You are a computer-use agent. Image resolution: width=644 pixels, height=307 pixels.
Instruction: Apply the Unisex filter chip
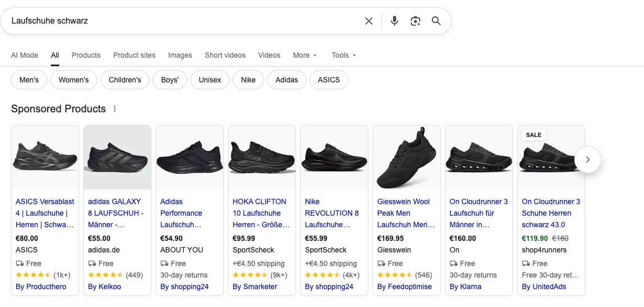tap(210, 80)
